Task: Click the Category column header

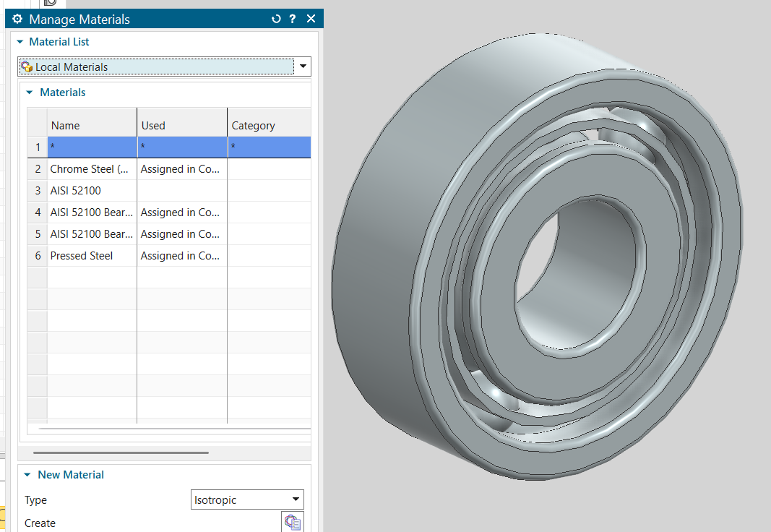Action: 253,125
